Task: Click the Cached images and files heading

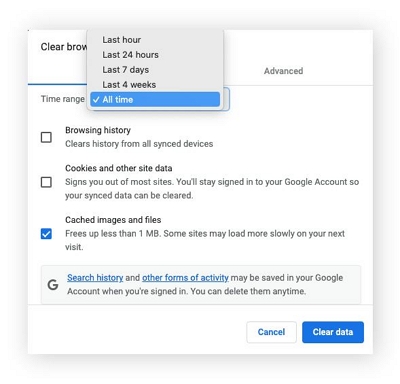Action: click(x=113, y=220)
